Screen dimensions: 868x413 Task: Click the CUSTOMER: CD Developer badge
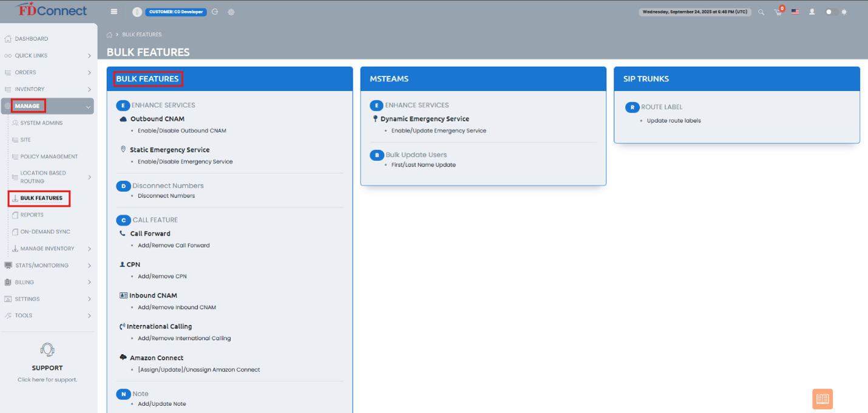pos(176,12)
